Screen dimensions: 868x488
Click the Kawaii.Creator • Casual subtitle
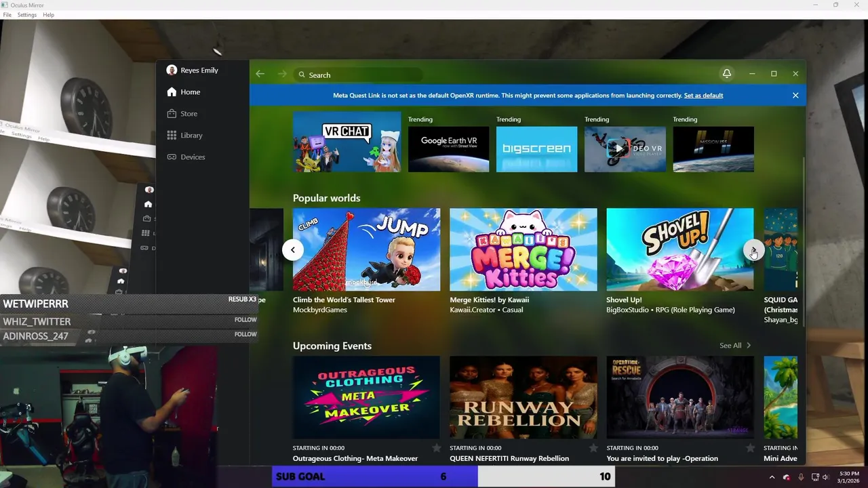pyautogui.click(x=486, y=310)
